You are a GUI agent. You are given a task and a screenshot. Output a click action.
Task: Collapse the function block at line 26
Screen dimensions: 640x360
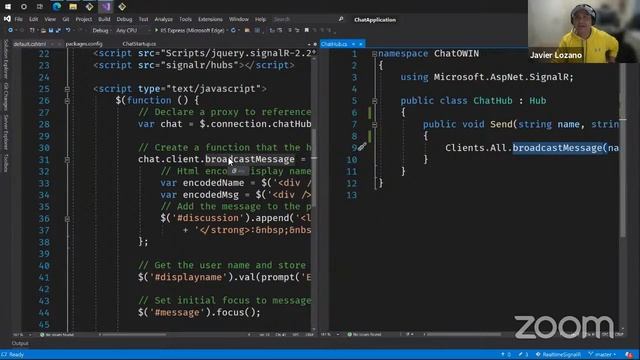click(x=67, y=101)
